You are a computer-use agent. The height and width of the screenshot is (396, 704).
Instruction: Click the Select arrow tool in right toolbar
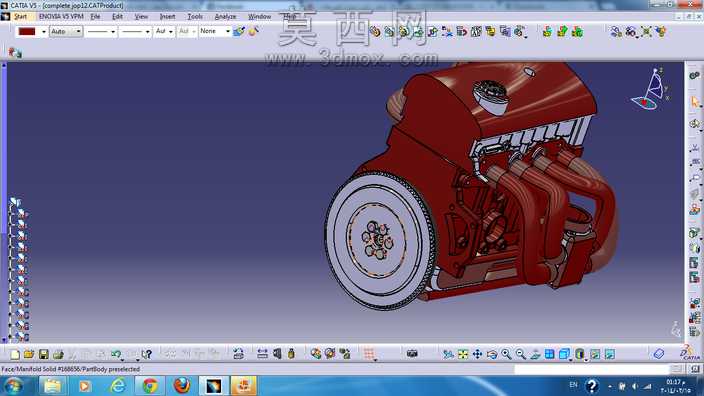point(695,102)
